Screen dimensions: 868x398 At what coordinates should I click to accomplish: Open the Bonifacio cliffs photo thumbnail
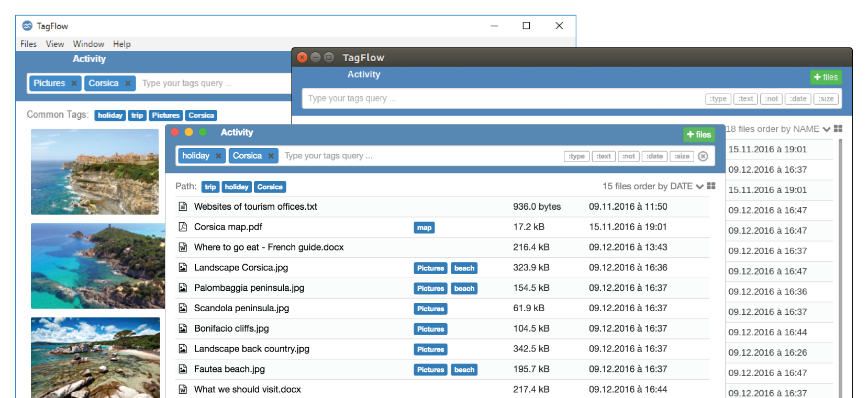point(94,172)
